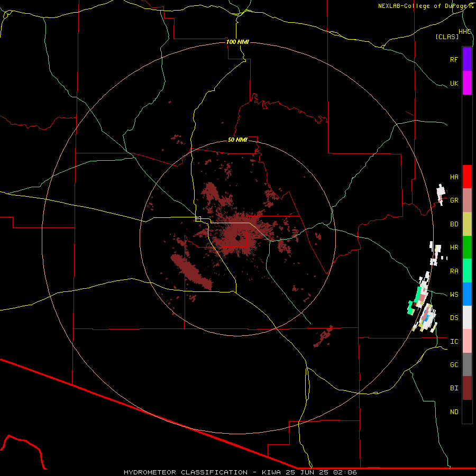Click the HHC product code text
The height and width of the screenshot is (476, 476).
(464, 32)
